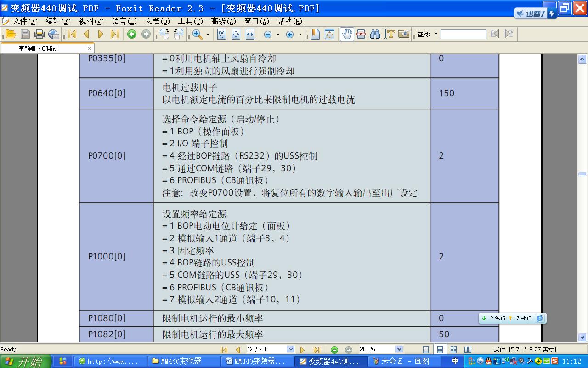Click the full screen view icon
The height and width of the screenshot is (368, 588).
pos(329,34)
